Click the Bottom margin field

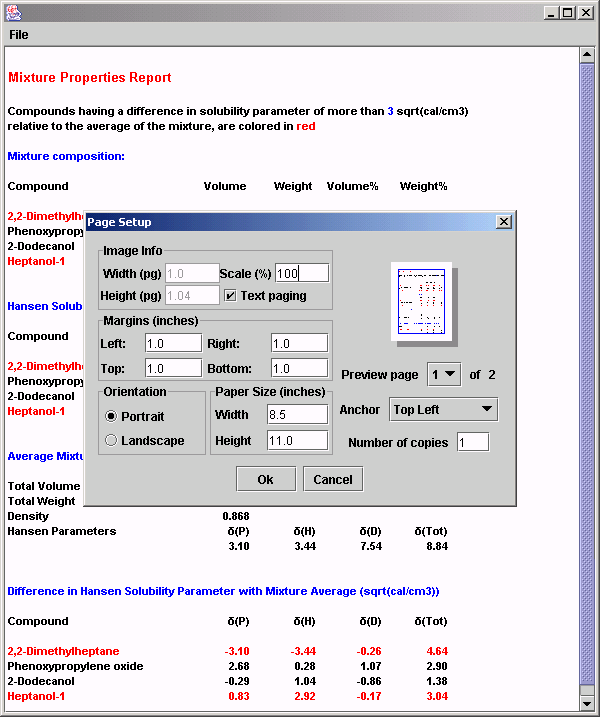298,368
